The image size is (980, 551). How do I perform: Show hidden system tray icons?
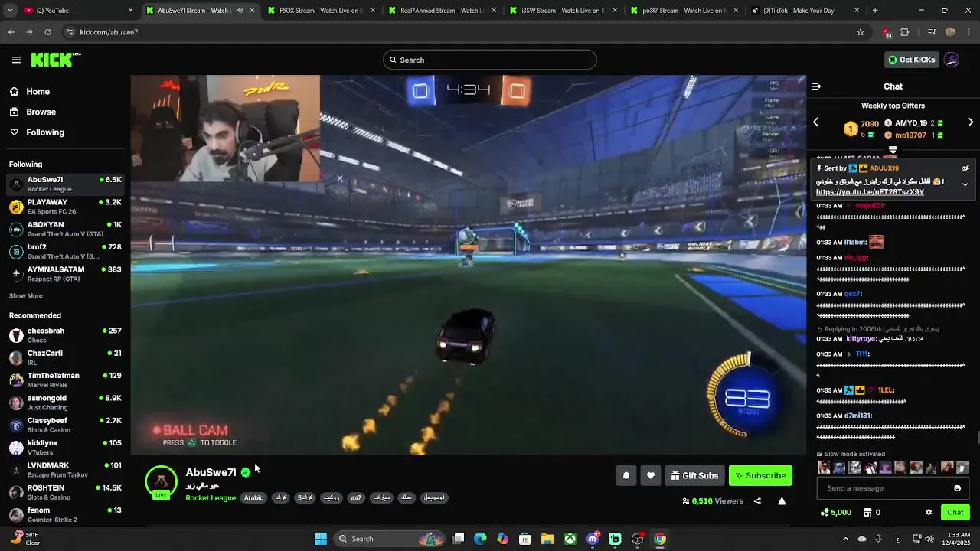(x=845, y=539)
